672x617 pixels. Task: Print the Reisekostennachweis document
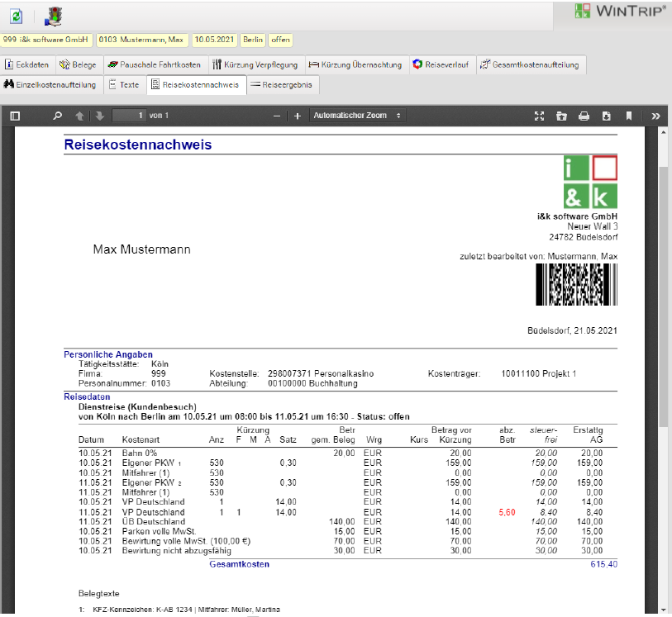tap(584, 116)
